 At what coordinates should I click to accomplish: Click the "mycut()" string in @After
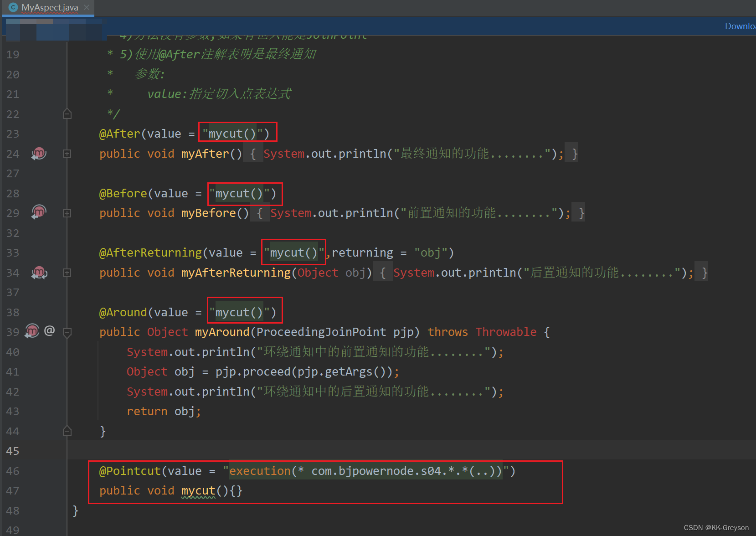(x=232, y=134)
